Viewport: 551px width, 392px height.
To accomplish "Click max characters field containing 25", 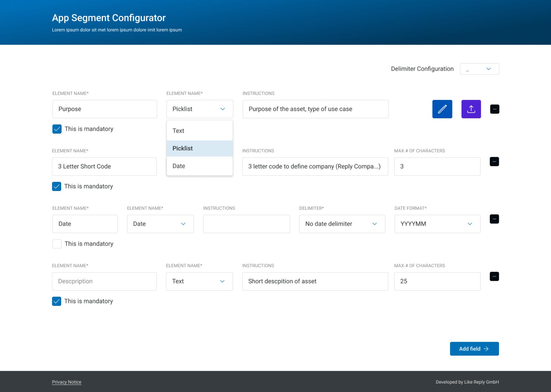I will click(437, 281).
